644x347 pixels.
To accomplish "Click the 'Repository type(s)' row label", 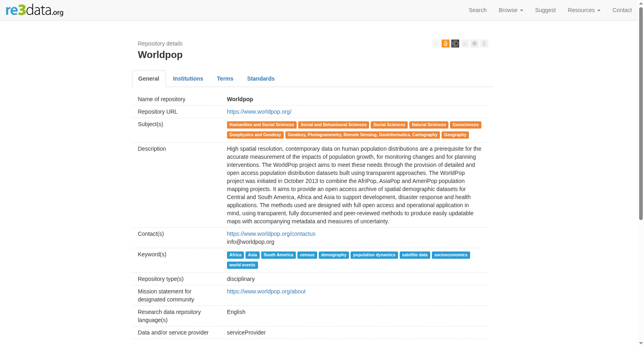I will pos(161,279).
